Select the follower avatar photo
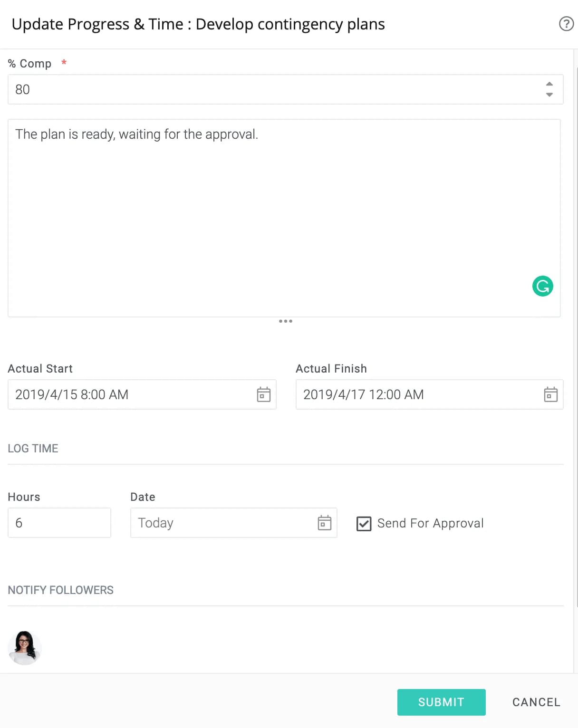578x728 pixels. click(x=25, y=648)
